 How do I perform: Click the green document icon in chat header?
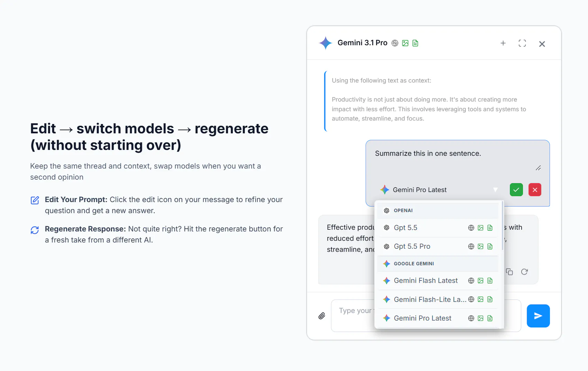pos(415,43)
